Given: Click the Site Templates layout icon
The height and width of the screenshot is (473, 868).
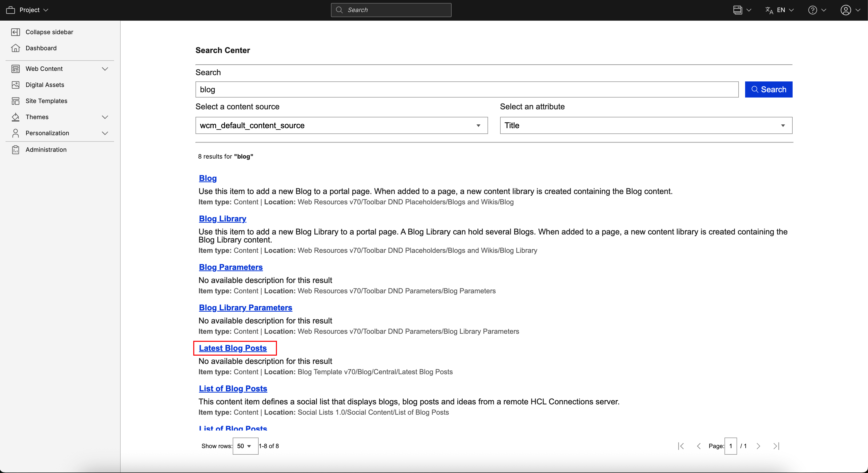Looking at the screenshot, I should tap(16, 101).
